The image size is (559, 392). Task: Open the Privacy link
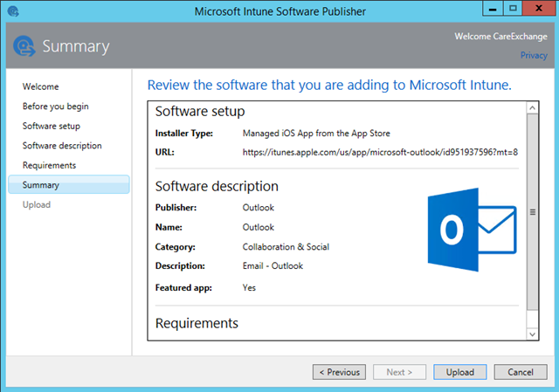click(x=534, y=55)
